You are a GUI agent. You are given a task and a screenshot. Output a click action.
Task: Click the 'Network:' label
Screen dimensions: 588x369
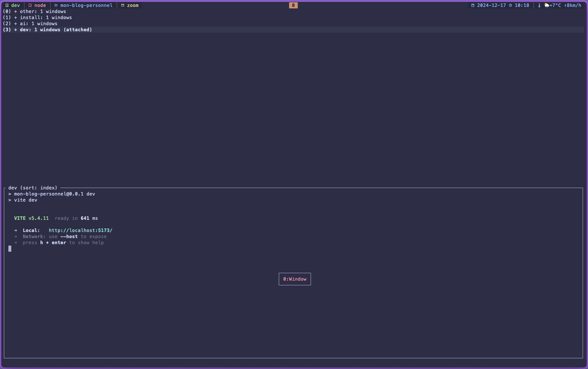click(x=34, y=236)
